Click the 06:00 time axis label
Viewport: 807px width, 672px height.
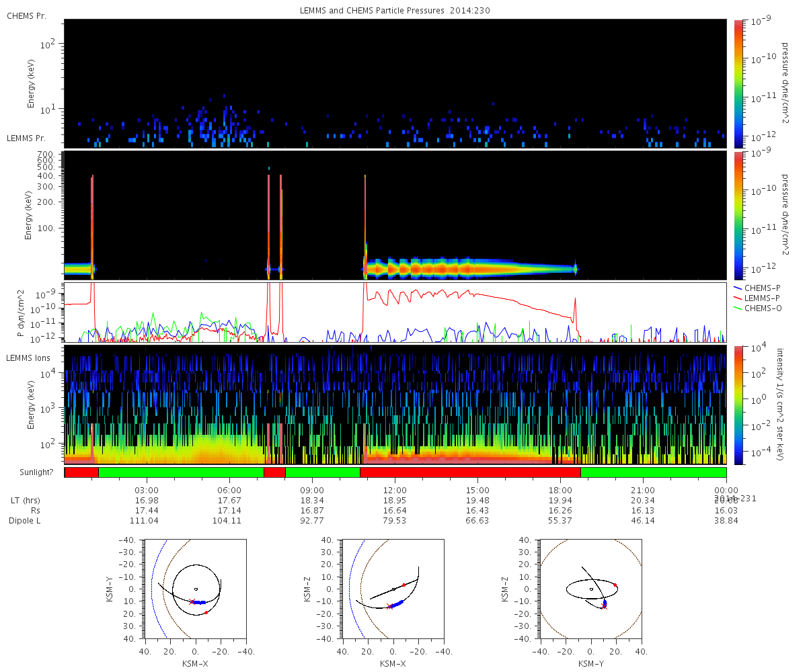[x=229, y=490]
